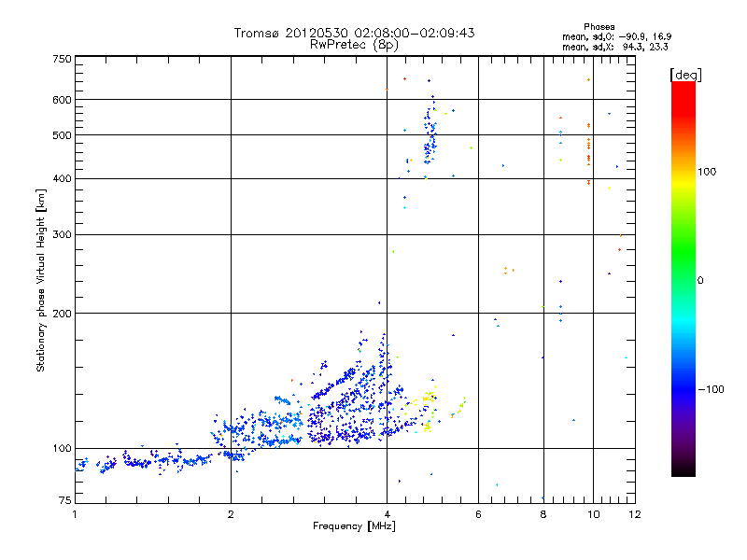Click the x-axis tick label '2'
Viewport: 747px width, 560px height.
231,514
